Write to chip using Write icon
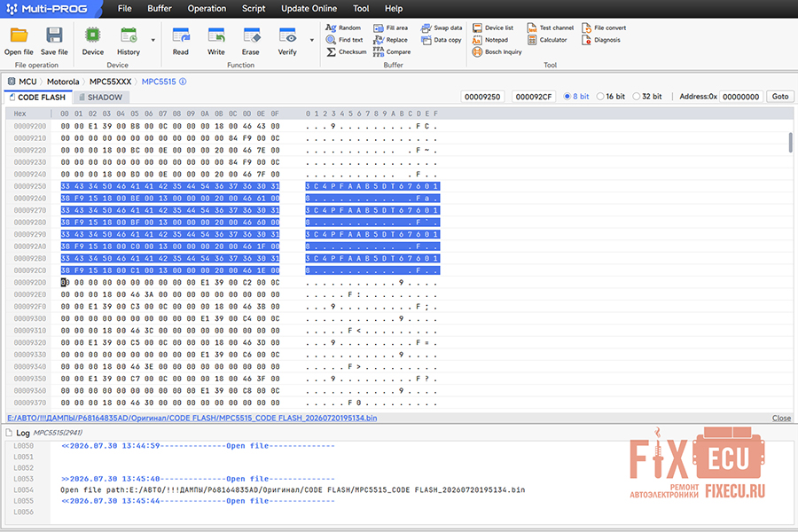798x532 pixels. point(215,42)
